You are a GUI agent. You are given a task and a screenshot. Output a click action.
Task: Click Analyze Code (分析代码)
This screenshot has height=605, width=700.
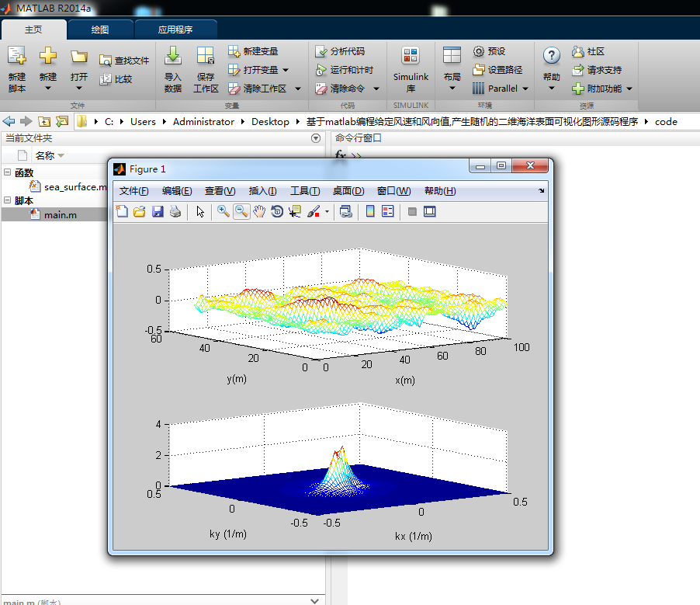tap(340, 51)
